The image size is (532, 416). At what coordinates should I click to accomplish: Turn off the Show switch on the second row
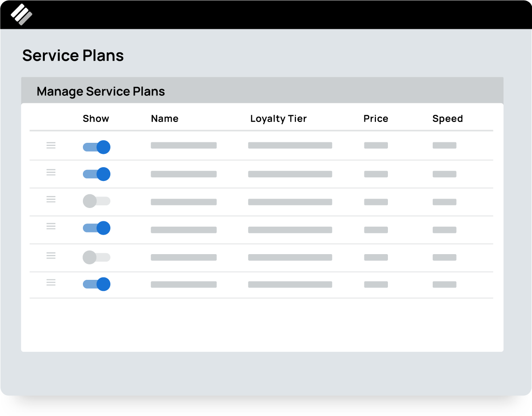[x=96, y=174]
